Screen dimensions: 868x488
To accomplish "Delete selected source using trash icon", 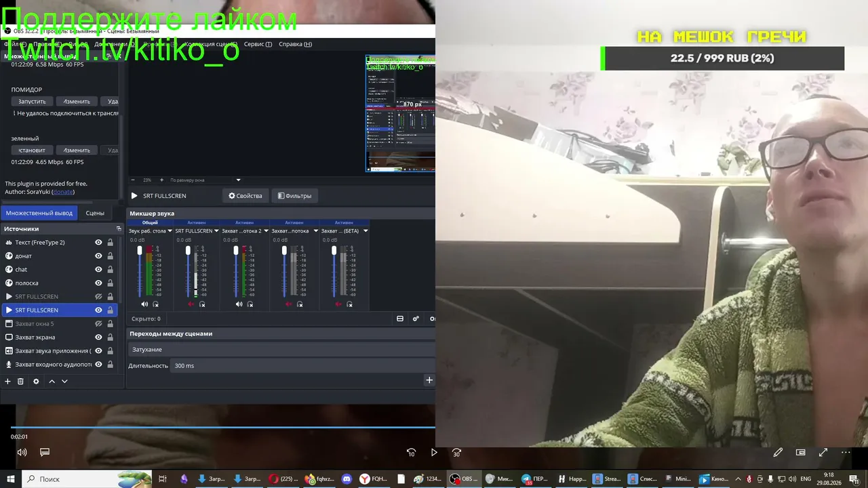I will (20, 382).
